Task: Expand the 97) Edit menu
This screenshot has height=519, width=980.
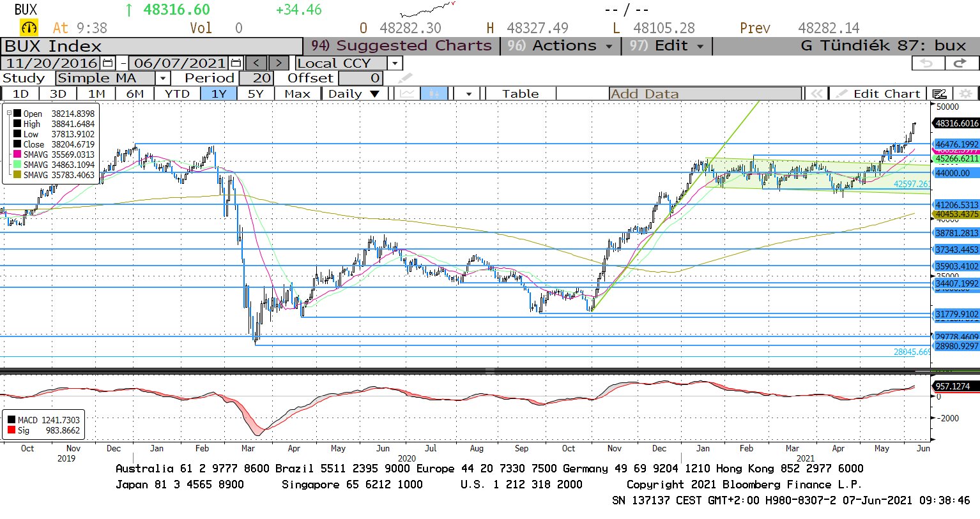Action: (666, 46)
